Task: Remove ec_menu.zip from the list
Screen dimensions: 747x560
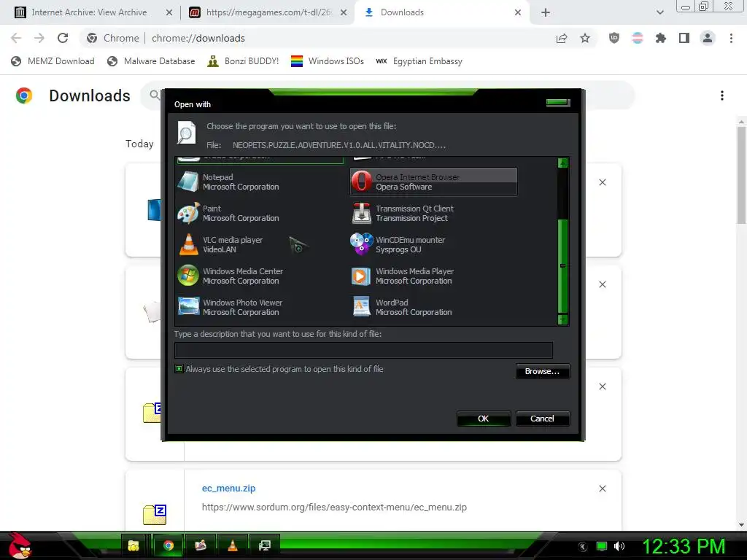Action: 603,489
